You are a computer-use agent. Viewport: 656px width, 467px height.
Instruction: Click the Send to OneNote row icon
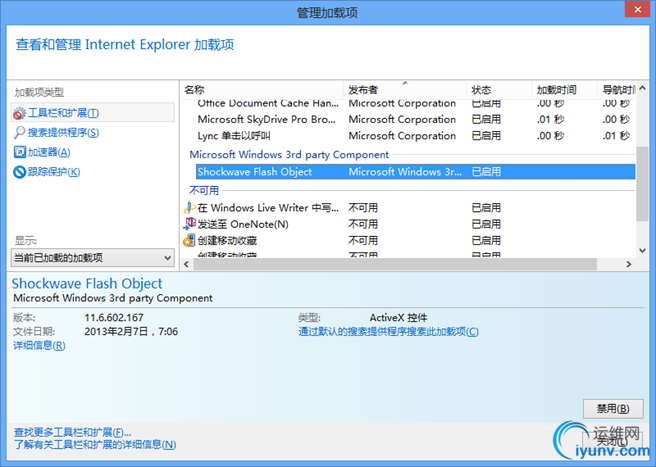(190, 224)
